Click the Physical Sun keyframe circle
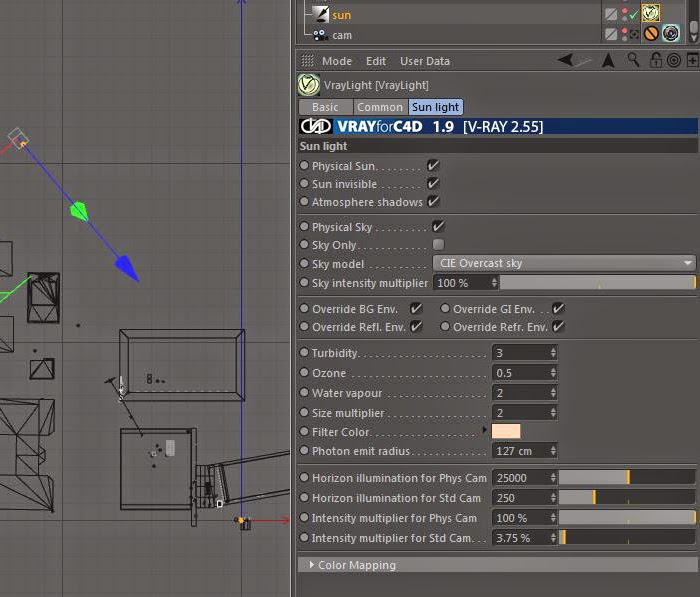The width and height of the screenshot is (700, 597). click(x=304, y=165)
